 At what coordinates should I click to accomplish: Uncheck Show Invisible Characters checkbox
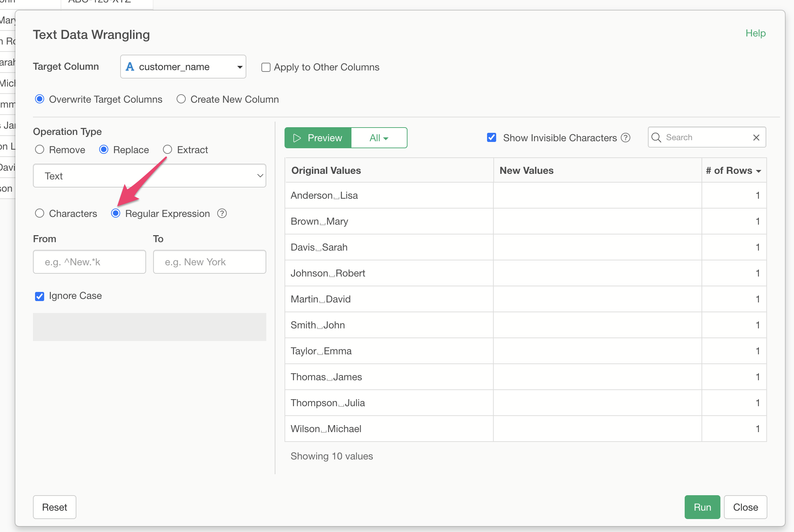click(x=492, y=137)
